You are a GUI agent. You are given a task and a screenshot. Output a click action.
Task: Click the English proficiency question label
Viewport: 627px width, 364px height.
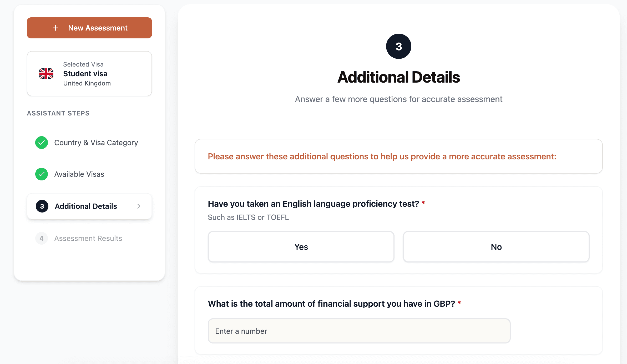313,204
